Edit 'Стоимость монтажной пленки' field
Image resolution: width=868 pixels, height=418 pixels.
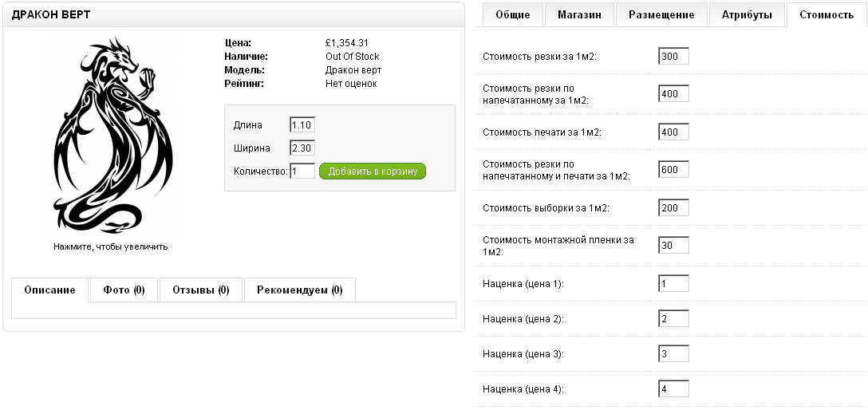click(673, 245)
